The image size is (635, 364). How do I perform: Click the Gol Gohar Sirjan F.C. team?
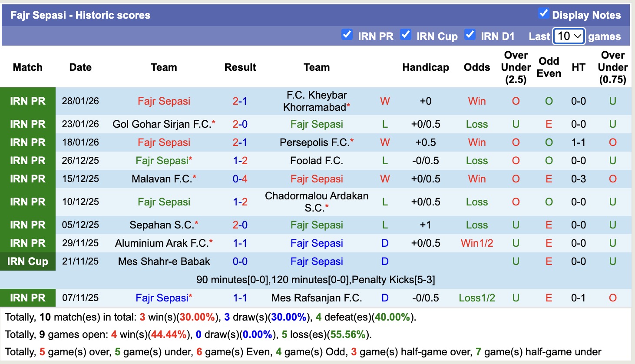click(x=162, y=124)
